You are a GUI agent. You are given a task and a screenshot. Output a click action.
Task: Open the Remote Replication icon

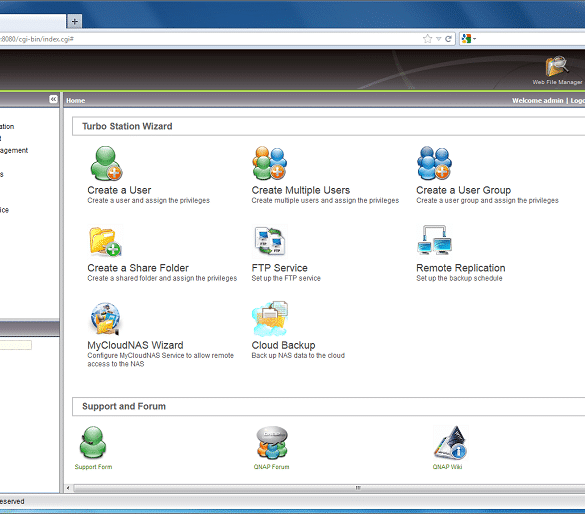(x=434, y=240)
